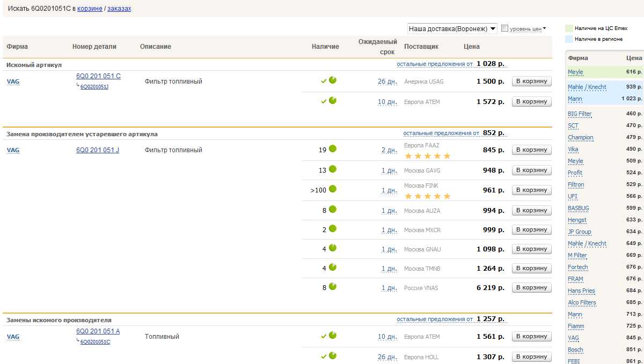Sort by Ожидаемый срок column header

click(378, 47)
